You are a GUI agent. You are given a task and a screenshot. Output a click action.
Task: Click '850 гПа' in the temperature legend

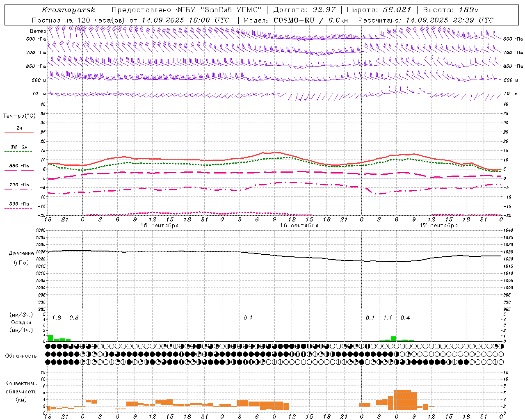[x=19, y=166]
